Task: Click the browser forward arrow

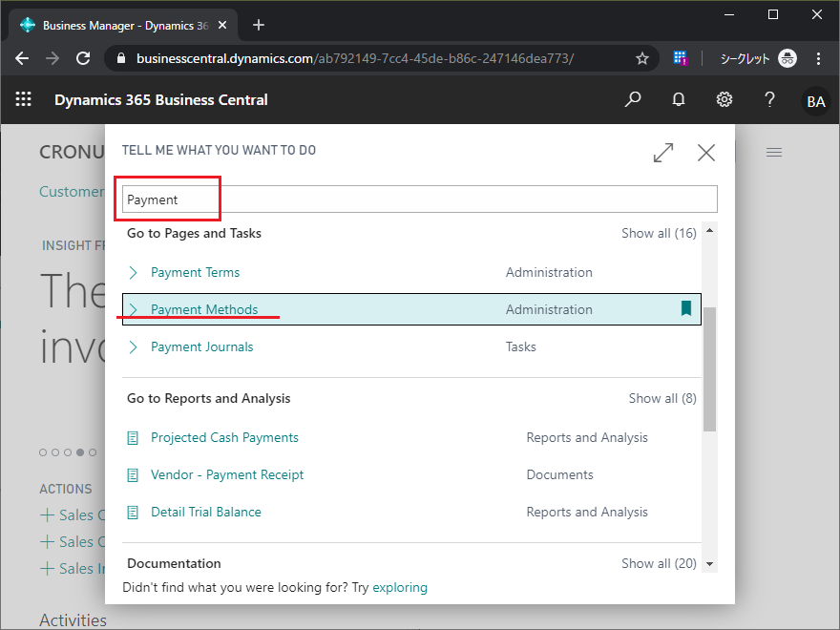Action: tap(52, 58)
